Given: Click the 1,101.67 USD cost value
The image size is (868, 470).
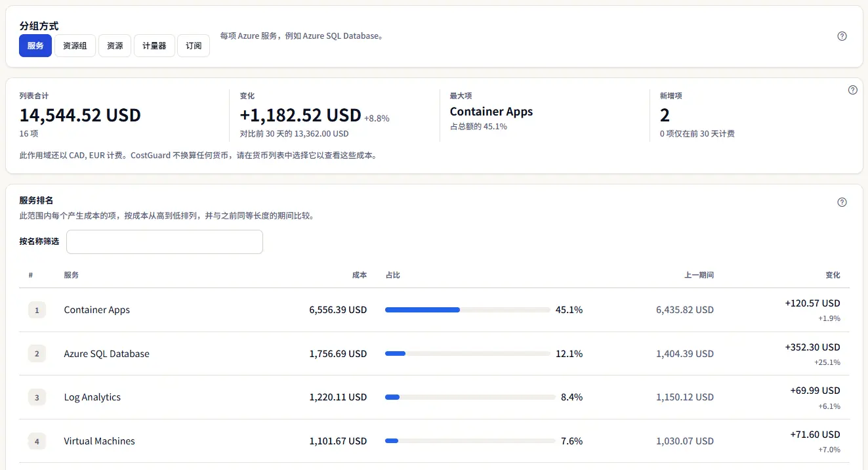Looking at the screenshot, I should [338, 441].
